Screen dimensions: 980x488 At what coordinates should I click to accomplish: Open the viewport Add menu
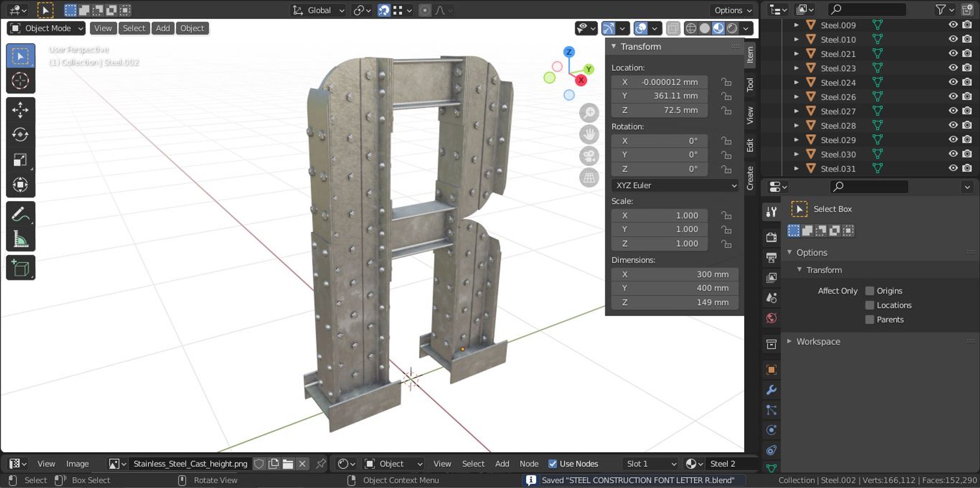[x=163, y=28]
